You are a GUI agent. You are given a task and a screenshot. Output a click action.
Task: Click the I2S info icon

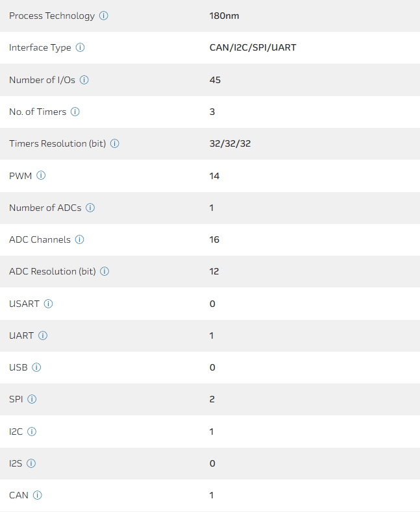31,463
